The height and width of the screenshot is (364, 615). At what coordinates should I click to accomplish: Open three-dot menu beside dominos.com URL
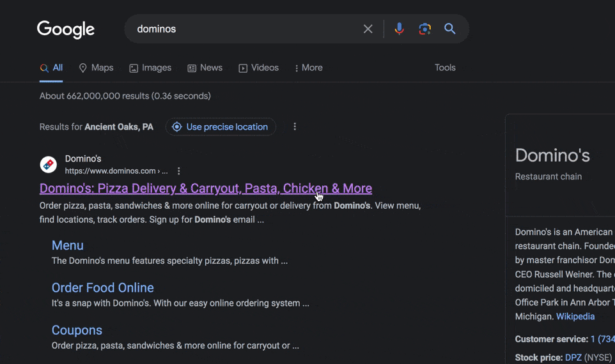click(x=178, y=171)
